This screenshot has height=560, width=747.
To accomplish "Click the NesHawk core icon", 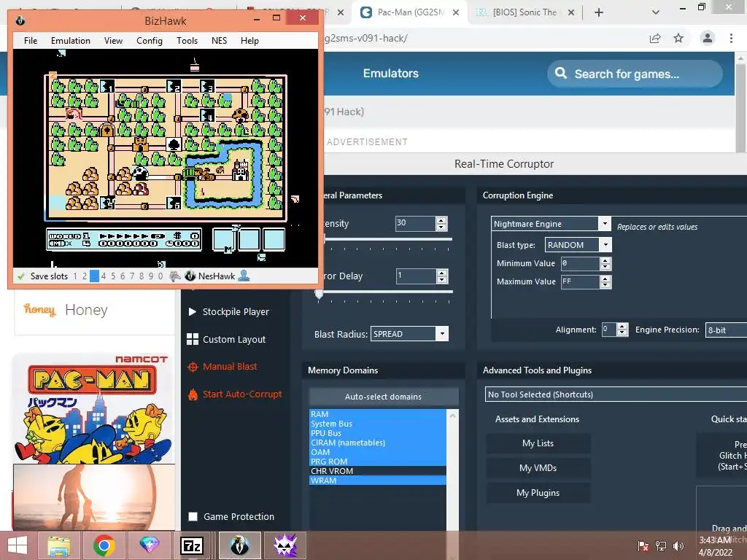I will click(190, 276).
